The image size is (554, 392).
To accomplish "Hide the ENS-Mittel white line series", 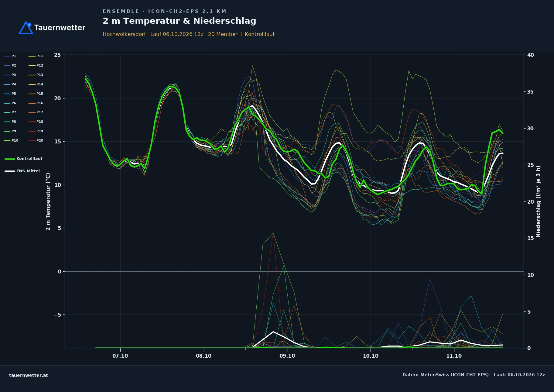I will [22, 171].
